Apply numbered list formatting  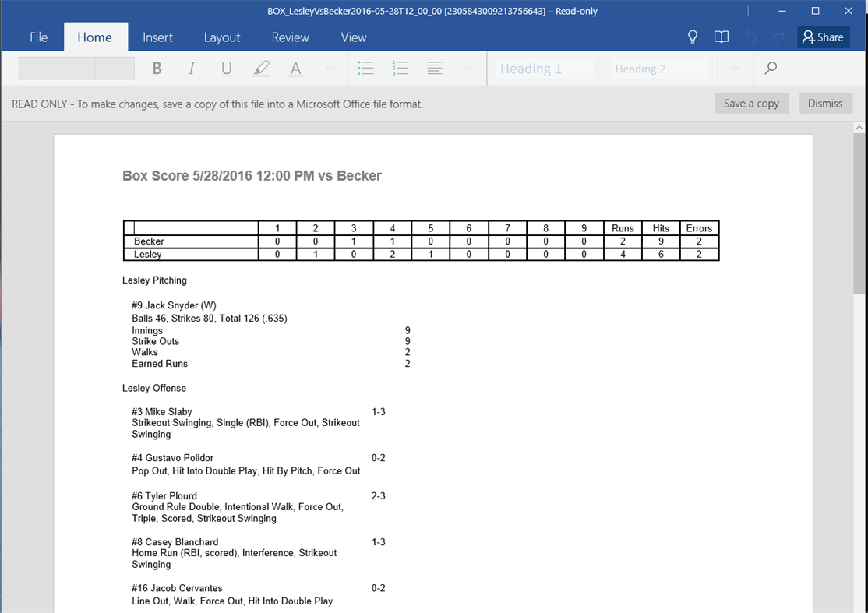click(x=400, y=69)
